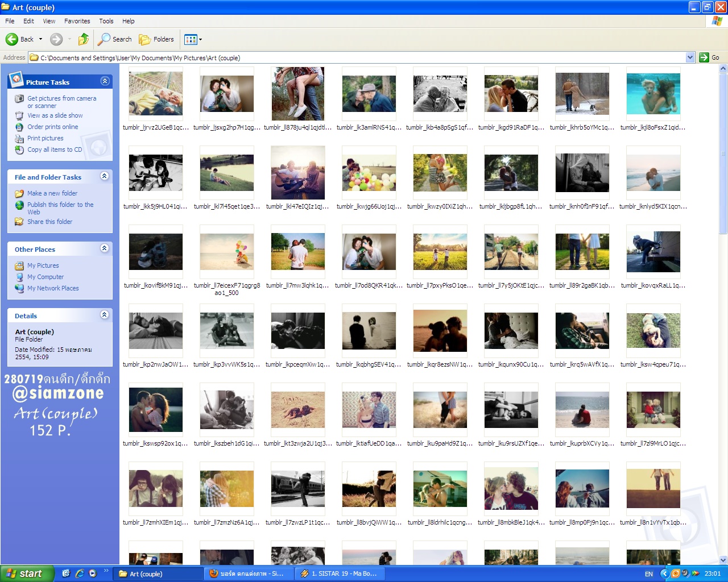Viewport: 728px width, 582px height.
Task: Click the Copy all items to CD icon
Action: [19, 149]
